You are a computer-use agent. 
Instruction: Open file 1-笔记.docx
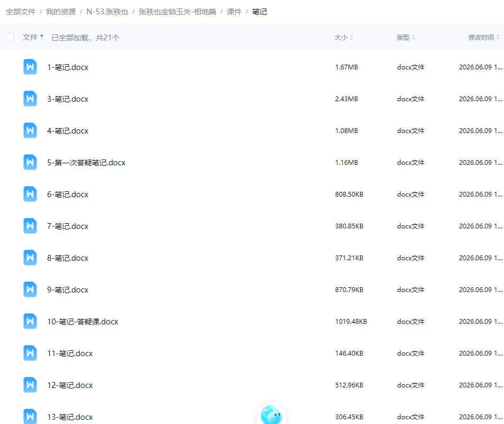(68, 67)
